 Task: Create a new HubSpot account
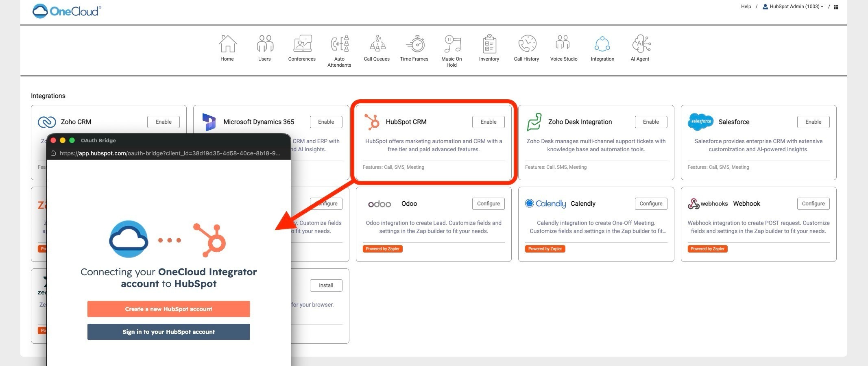(169, 309)
